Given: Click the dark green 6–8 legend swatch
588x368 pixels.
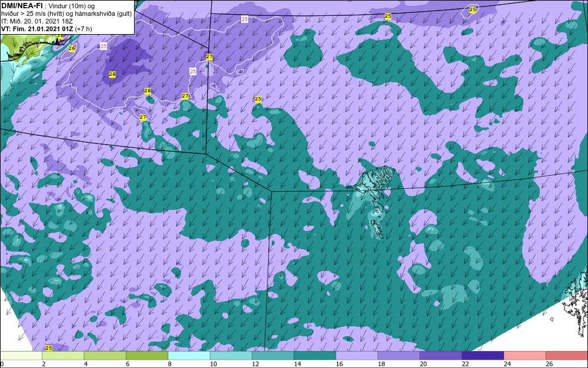Looking at the screenshot, I should pyautogui.click(x=147, y=356).
